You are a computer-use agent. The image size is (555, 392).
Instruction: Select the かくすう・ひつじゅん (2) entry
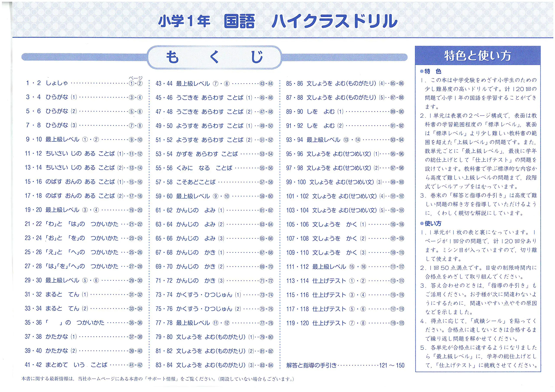[208, 309]
